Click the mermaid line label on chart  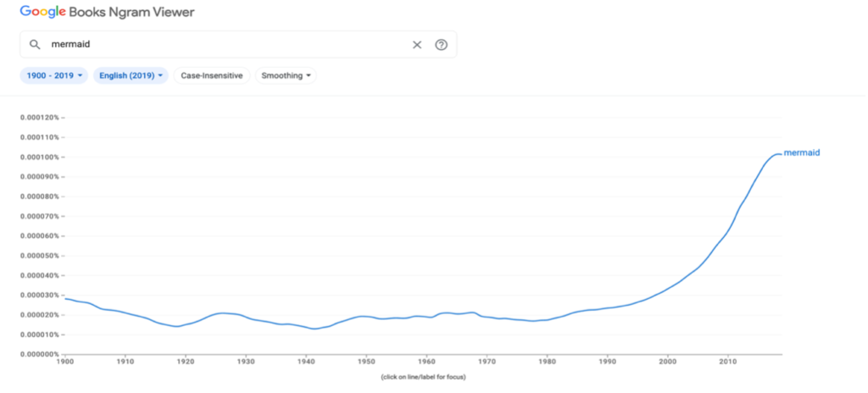pos(802,152)
